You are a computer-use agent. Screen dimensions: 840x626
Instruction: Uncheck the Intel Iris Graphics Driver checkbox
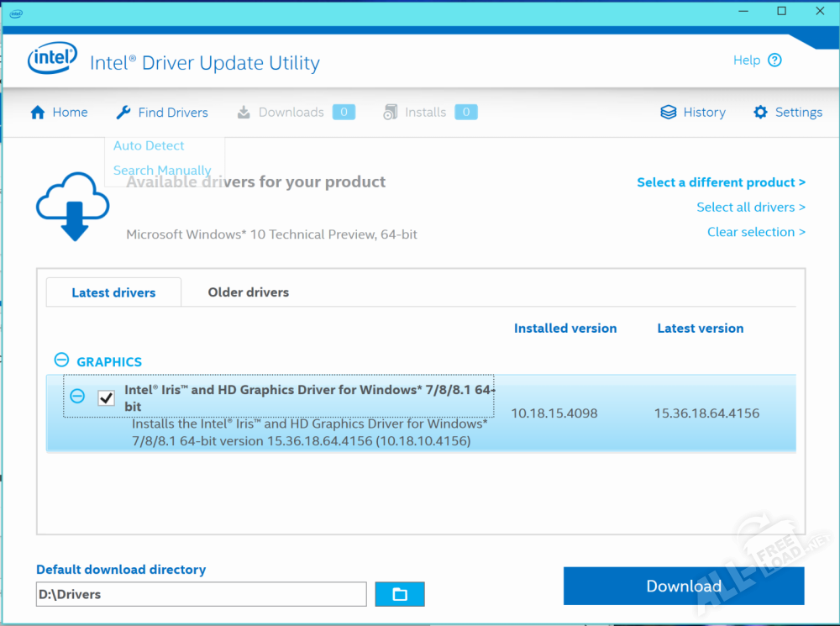click(106, 397)
